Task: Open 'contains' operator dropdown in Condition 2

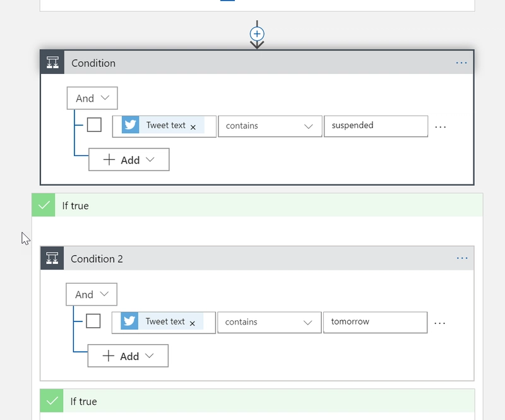Action: (269, 322)
